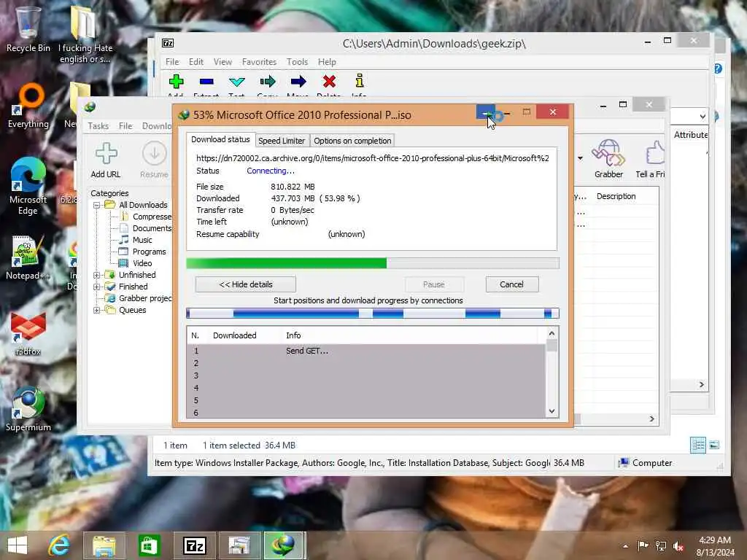Click the muted volume tray icon
The height and width of the screenshot is (560, 747).
coord(678,546)
